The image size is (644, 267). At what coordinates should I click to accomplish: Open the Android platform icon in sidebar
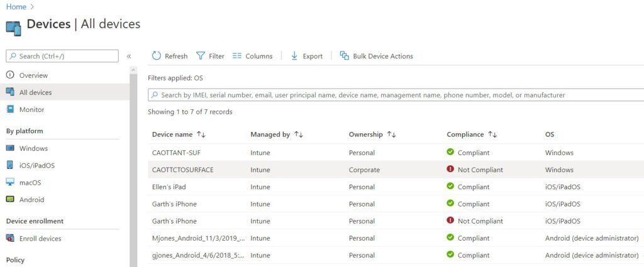click(x=10, y=200)
